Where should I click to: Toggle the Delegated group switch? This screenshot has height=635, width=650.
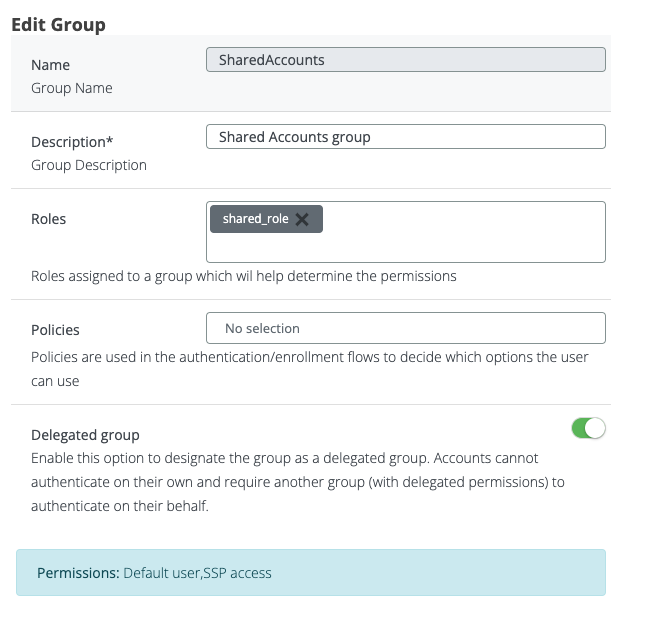(x=588, y=429)
